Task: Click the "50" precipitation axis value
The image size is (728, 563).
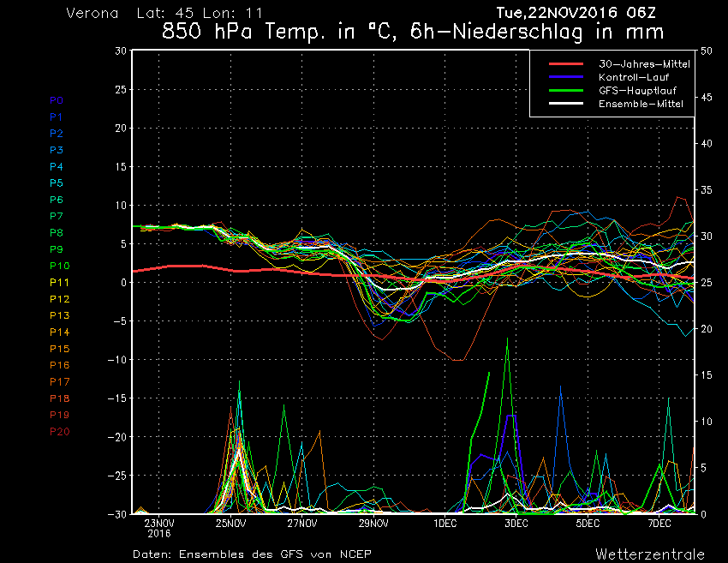Action: [707, 51]
